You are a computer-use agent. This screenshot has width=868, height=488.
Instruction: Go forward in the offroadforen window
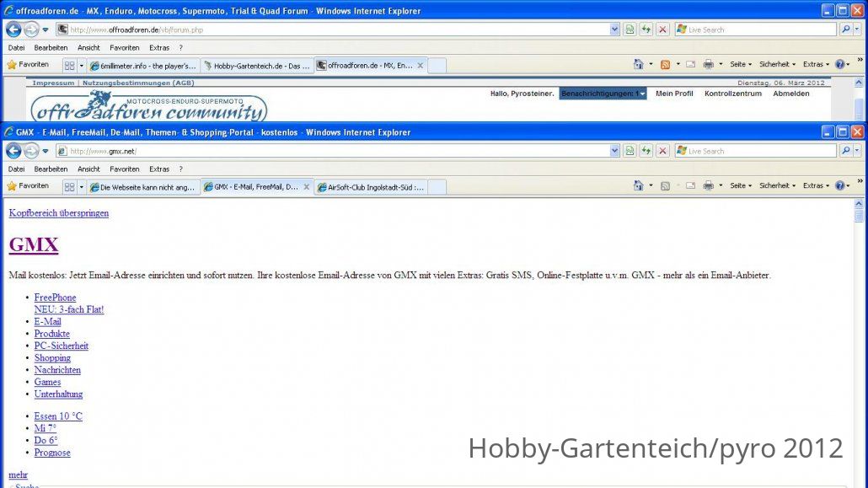tap(31, 29)
